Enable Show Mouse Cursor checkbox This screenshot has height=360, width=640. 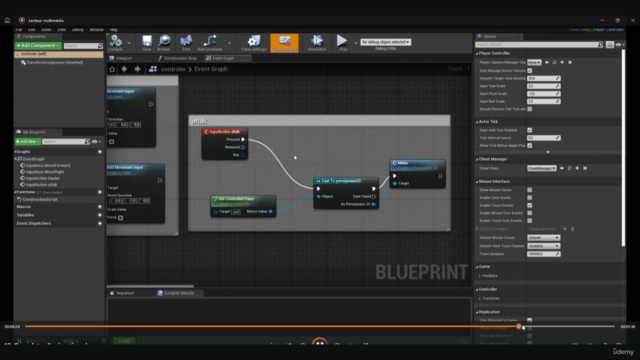530,190
